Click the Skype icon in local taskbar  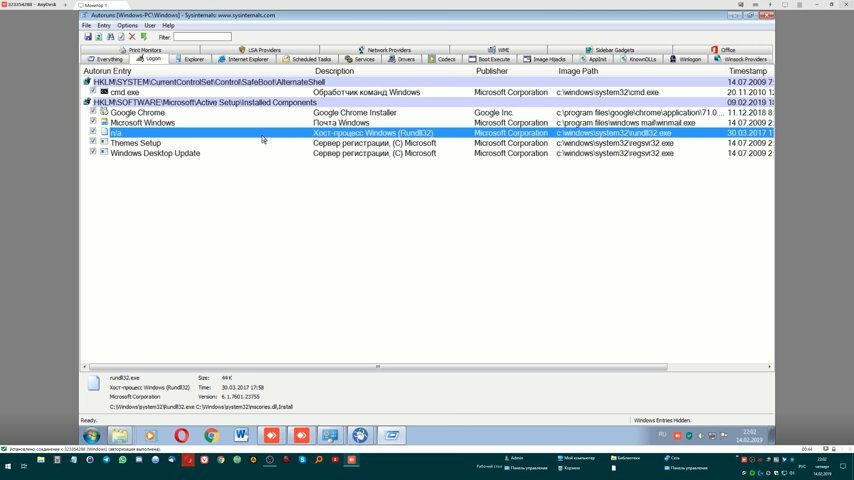[x=302, y=460]
